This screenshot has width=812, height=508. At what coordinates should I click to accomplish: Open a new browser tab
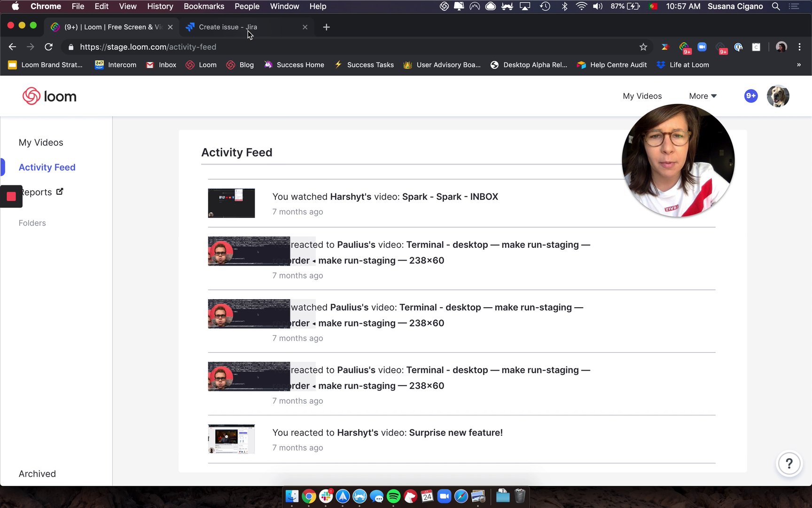coord(327,27)
